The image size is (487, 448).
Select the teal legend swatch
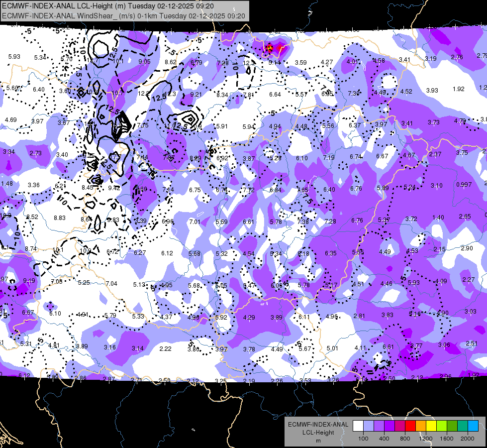click(463, 426)
